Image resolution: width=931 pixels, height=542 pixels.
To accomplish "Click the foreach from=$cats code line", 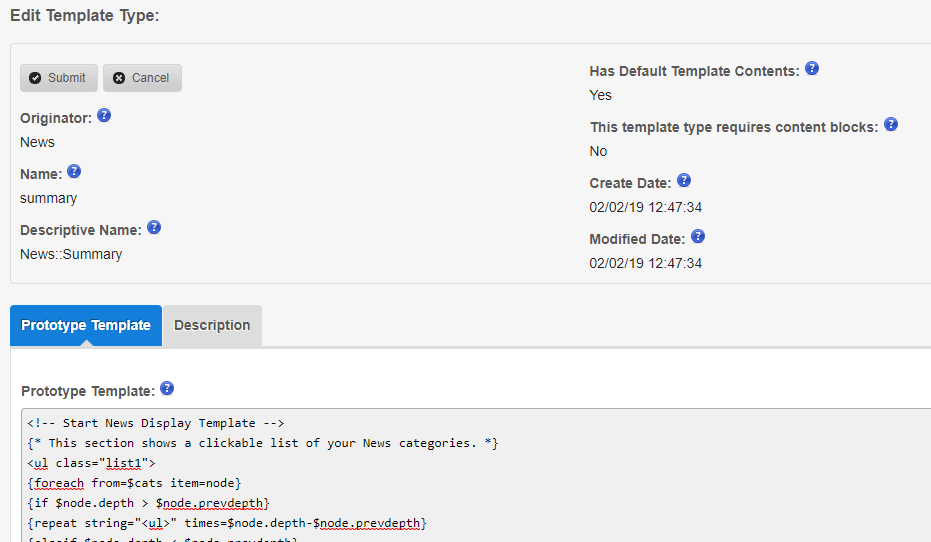I will coord(134,482).
